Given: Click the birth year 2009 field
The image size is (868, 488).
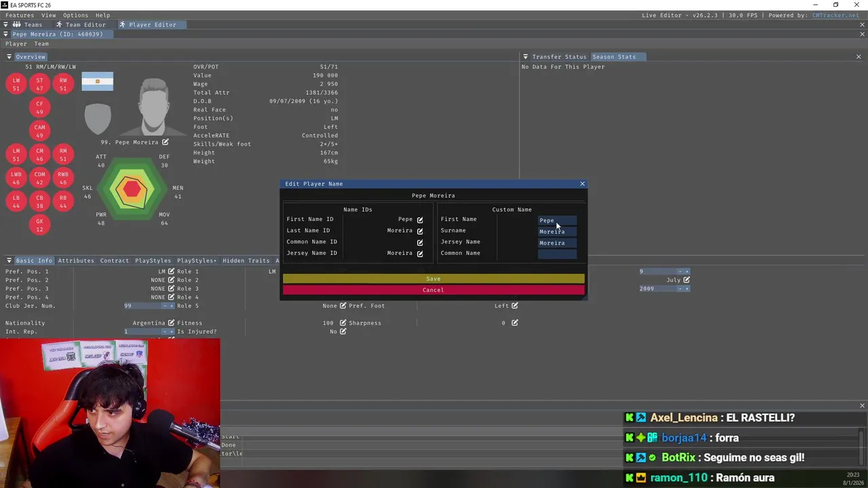Looking at the screenshot, I should 657,289.
